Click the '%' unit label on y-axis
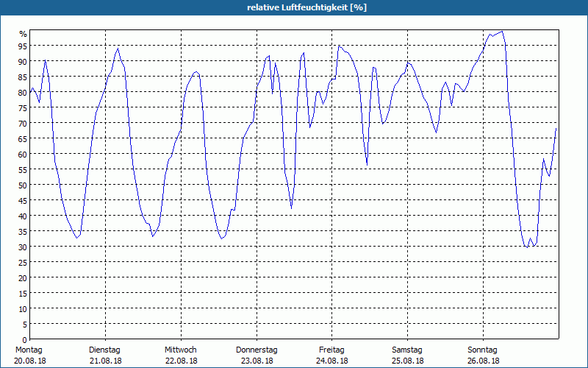 tap(24, 34)
